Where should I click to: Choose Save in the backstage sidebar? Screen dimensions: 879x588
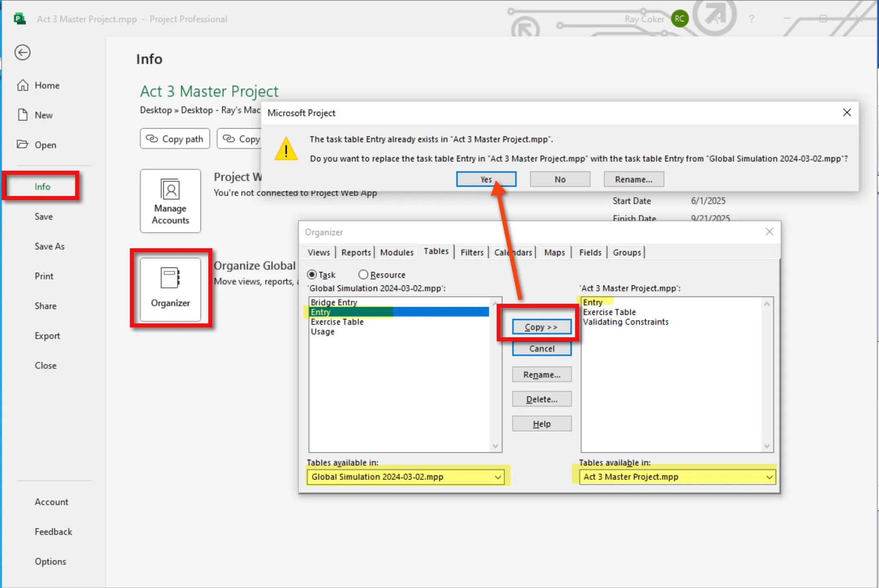44,216
